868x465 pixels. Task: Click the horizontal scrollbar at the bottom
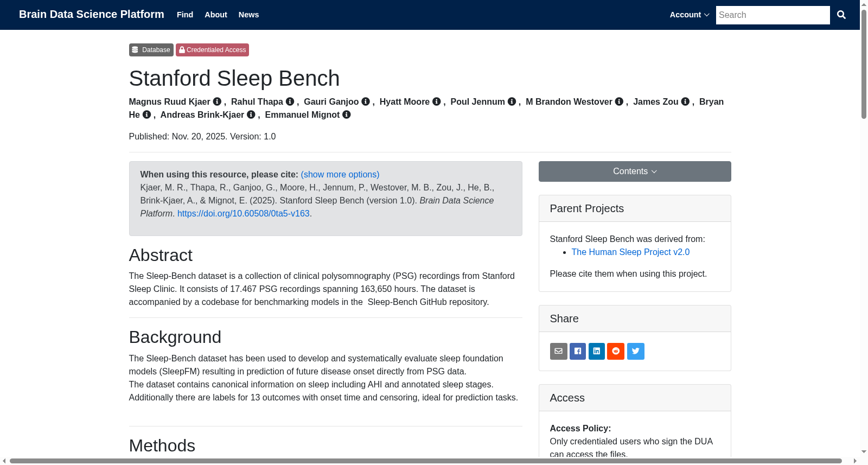pos(426,461)
